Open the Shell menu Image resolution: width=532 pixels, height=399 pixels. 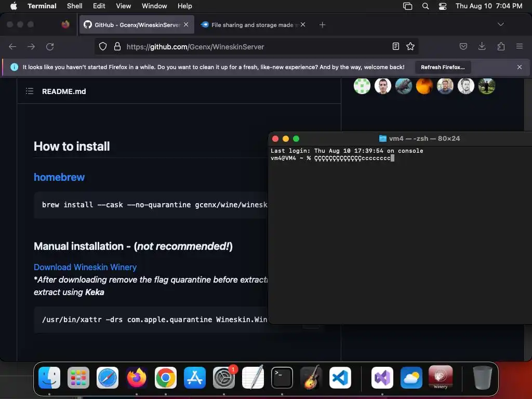point(74,6)
